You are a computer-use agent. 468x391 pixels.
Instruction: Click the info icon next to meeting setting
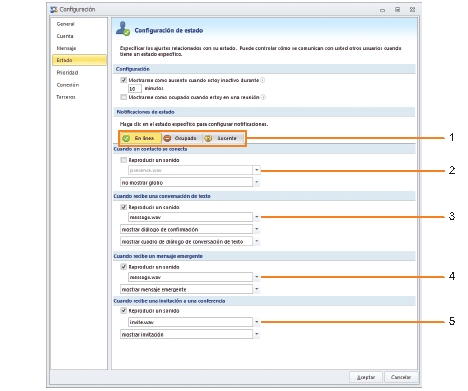(x=263, y=97)
